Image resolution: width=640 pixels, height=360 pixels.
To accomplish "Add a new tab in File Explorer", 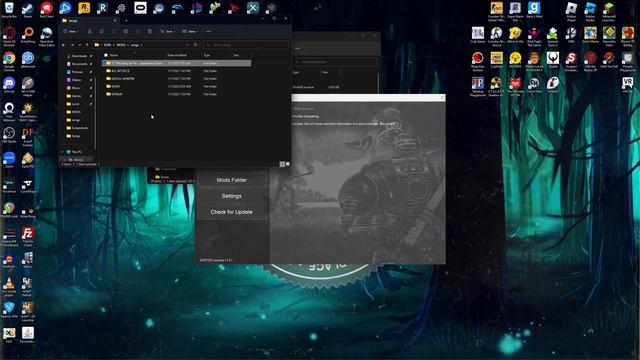I will click(x=126, y=20).
